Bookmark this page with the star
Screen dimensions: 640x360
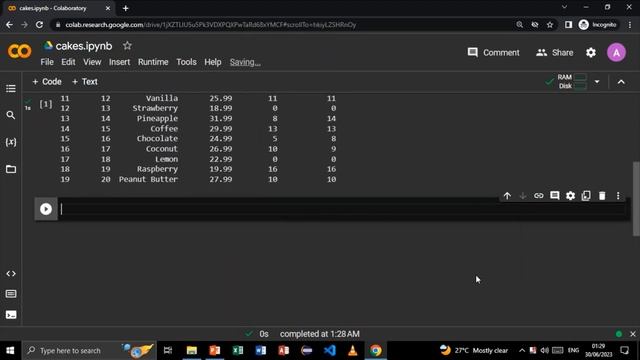(550, 25)
